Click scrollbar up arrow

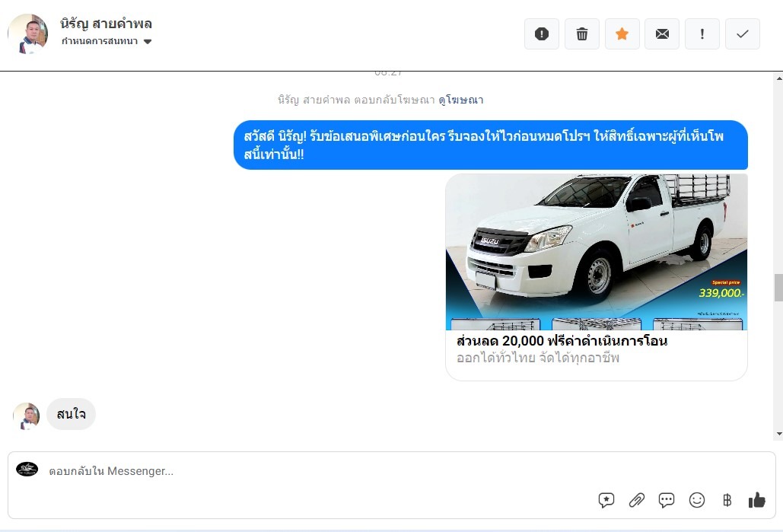tap(779, 78)
